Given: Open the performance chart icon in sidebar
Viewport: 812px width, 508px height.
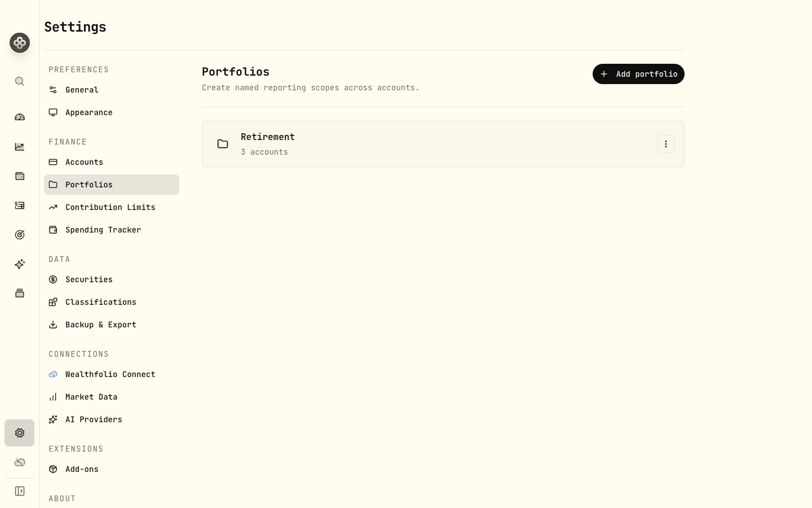Looking at the screenshot, I should pos(20,147).
